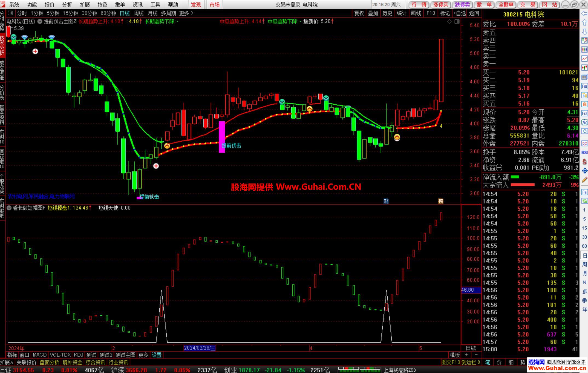Click the window layout icon left of 分时
This screenshot has width=588, height=373.
pos(10,13)
